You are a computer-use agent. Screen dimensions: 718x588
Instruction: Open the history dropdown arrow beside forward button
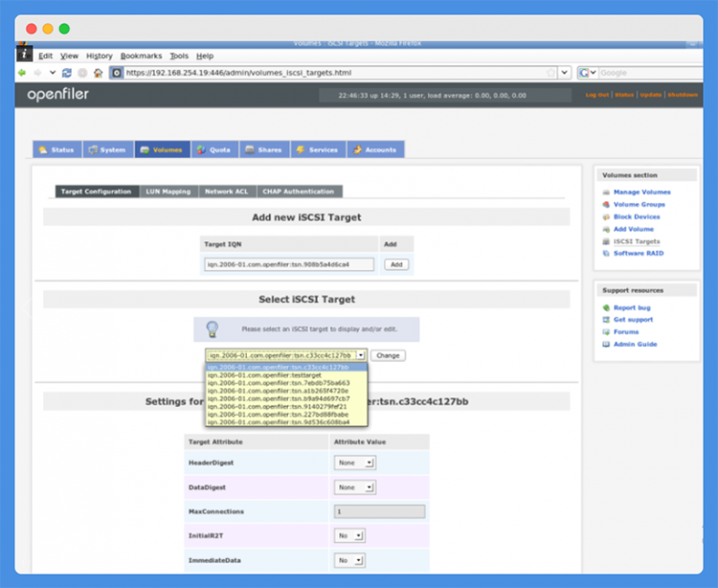click(52, 73)
